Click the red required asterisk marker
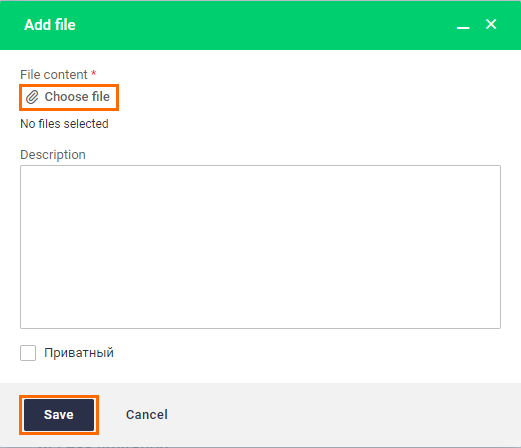521x448 pixels. (x=94, y=73)
